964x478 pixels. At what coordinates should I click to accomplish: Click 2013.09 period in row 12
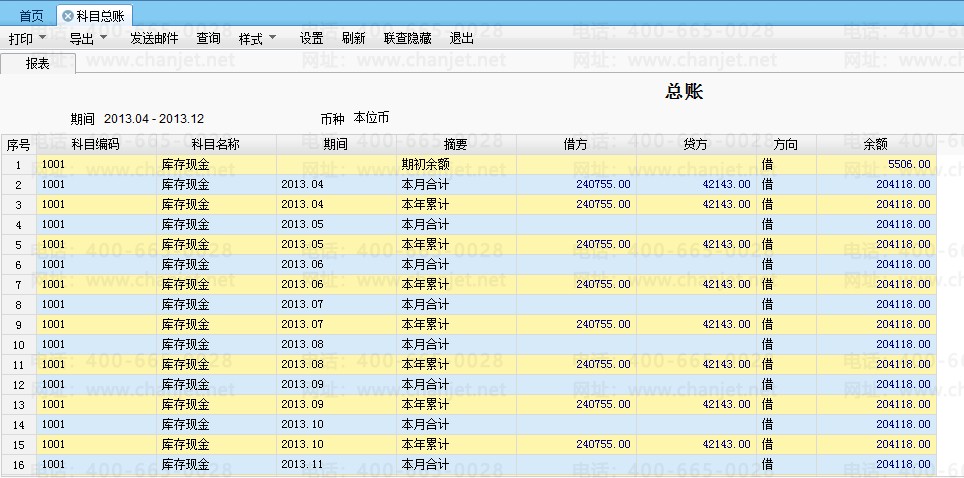pos(336,384)
